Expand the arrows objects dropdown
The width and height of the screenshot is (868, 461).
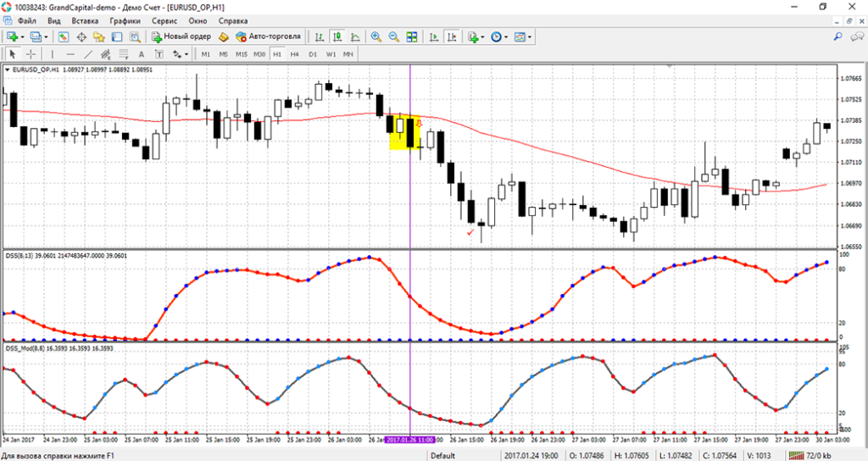point(180,54)
